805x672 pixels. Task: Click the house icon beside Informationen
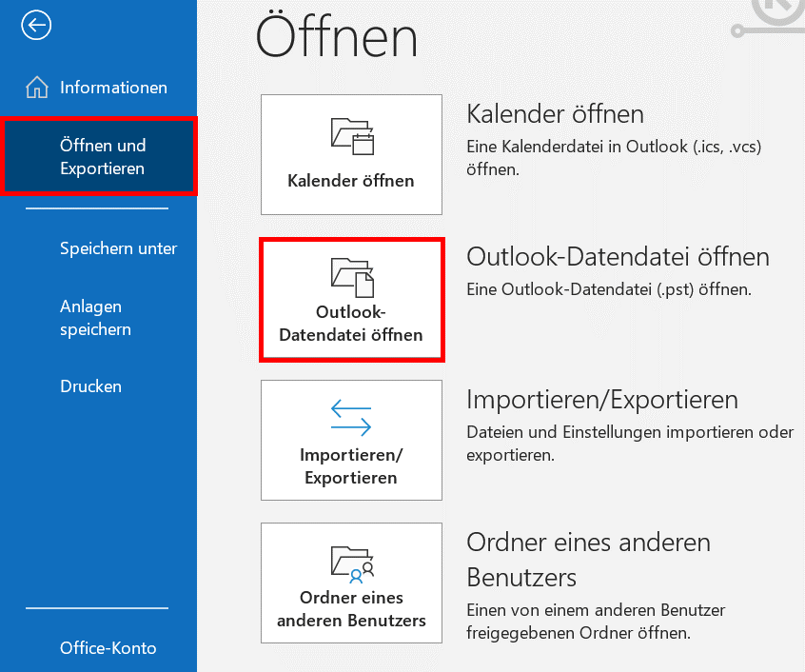pos(37,87)
